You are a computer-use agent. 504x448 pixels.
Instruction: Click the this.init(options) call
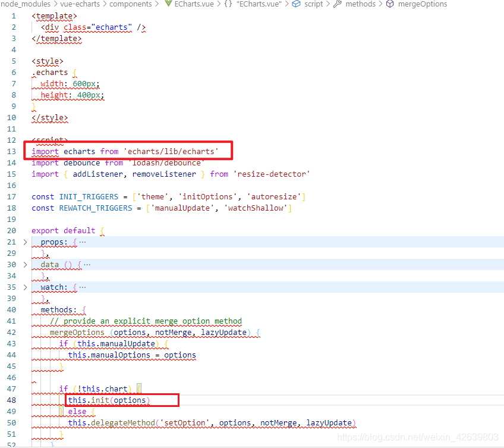109,400
